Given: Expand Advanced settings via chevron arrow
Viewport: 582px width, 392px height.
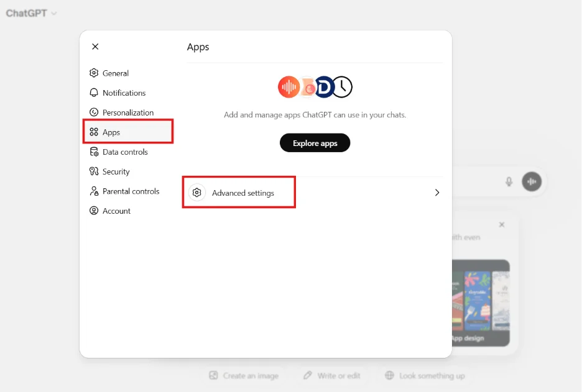Looking at the screenshot, I should [437, 193].
